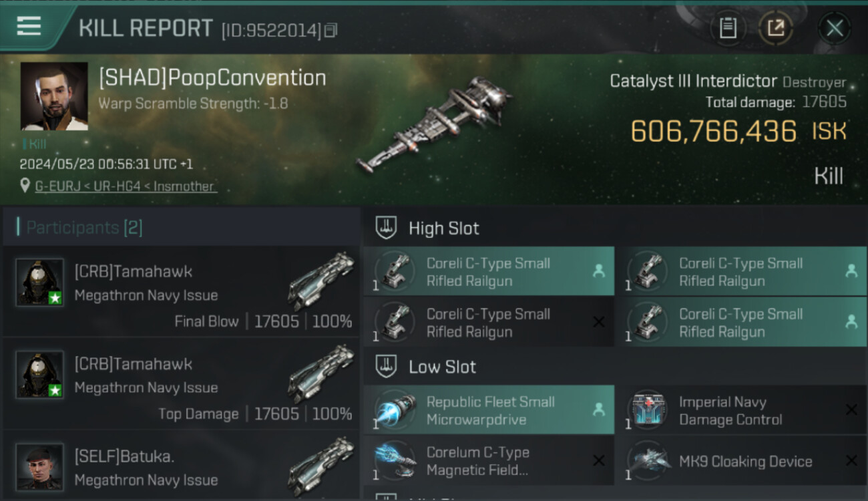
Task: Click the share kill report icon
Action: click(x=776, y=29)
